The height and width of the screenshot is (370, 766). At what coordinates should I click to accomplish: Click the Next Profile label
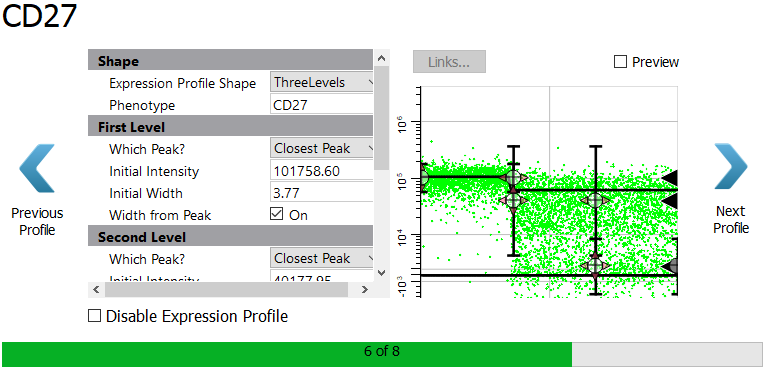(731, 219)
